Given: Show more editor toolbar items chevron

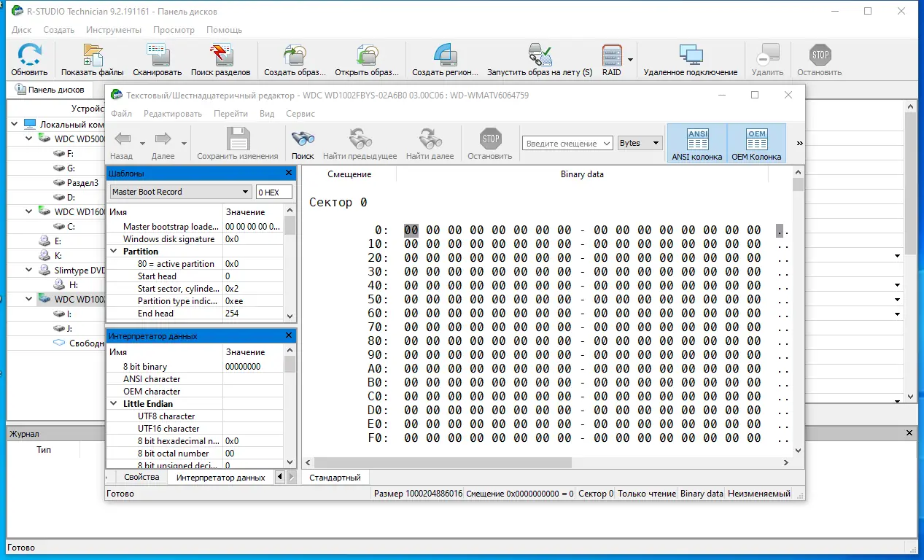Looking at the screenshot, I should [799, 143].
